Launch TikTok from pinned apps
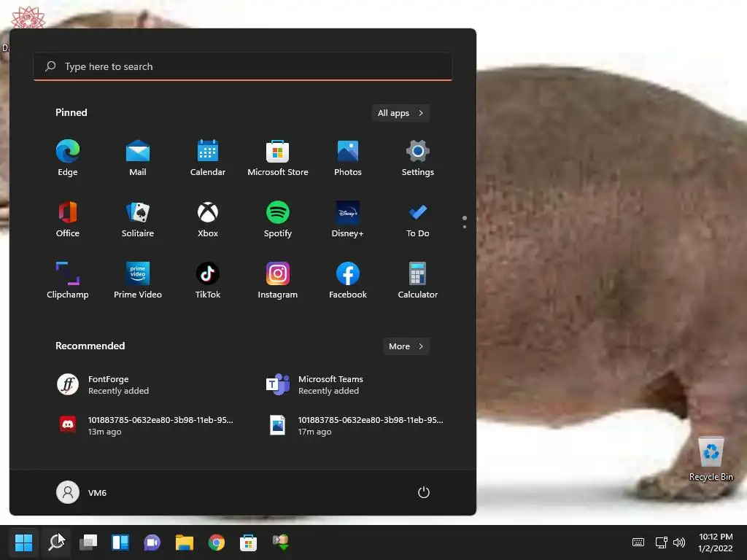 [208, 281]
